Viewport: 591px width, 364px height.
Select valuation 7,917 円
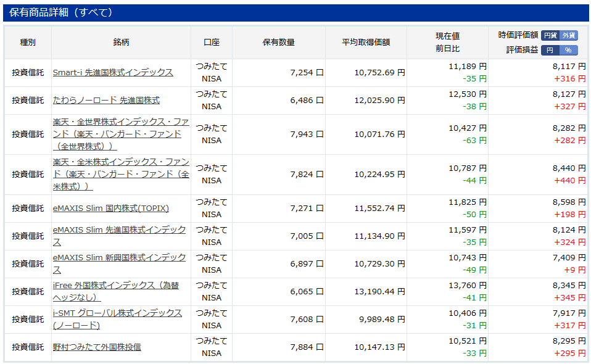569,313
